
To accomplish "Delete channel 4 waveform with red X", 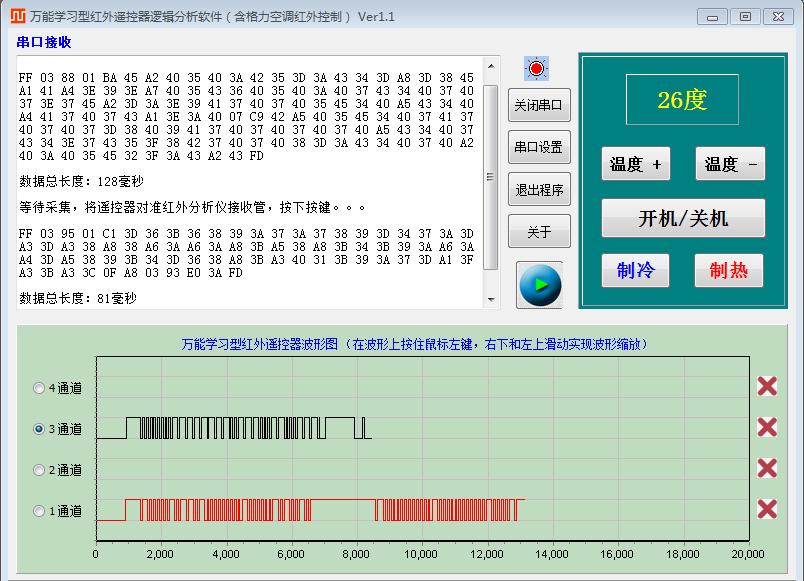I will (767, 387).
